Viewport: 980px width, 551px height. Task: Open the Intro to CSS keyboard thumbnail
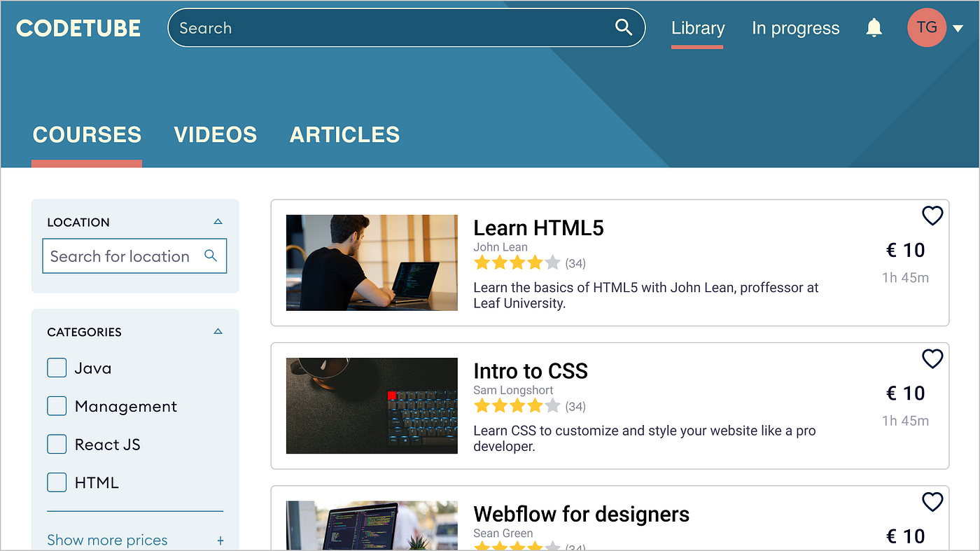click(x=372, y=405)
